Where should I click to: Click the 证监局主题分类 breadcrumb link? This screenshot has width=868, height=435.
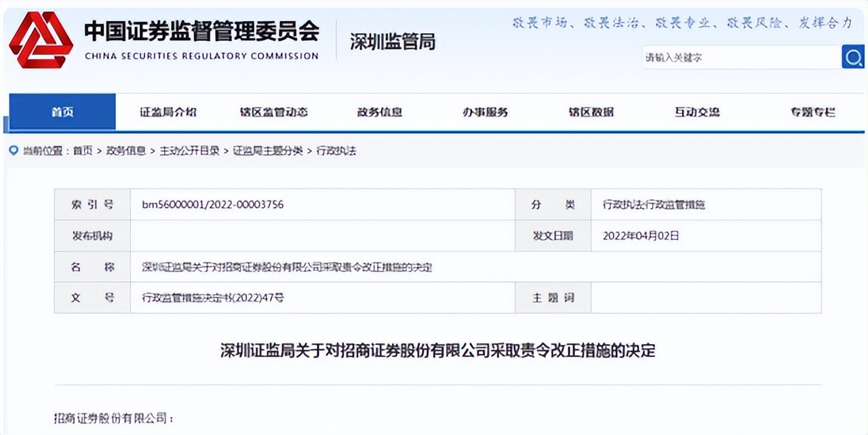268,150
